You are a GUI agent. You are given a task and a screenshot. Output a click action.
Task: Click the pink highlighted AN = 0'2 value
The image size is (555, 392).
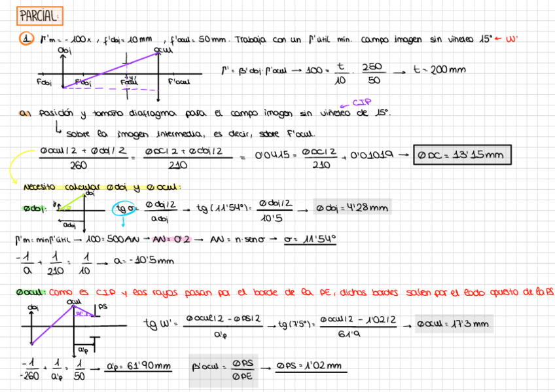(171, 240)
